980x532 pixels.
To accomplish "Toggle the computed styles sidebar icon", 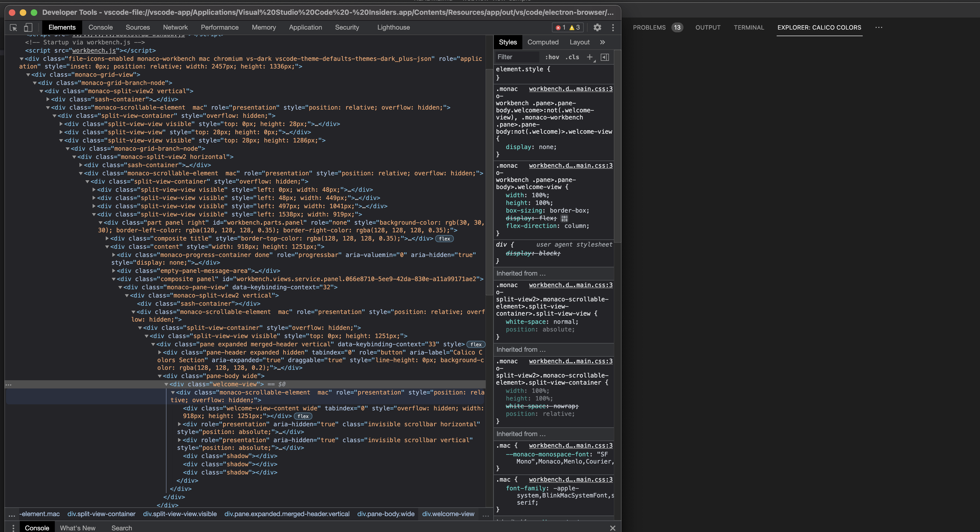I will [605, 57].
